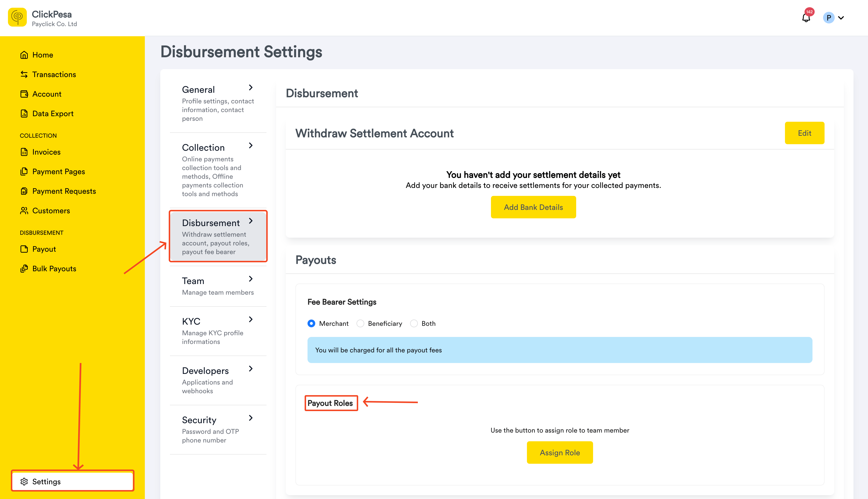868x499 pixels.
Task: Click the Disbursement Settings page title
Action: click(x=241, y=52)
